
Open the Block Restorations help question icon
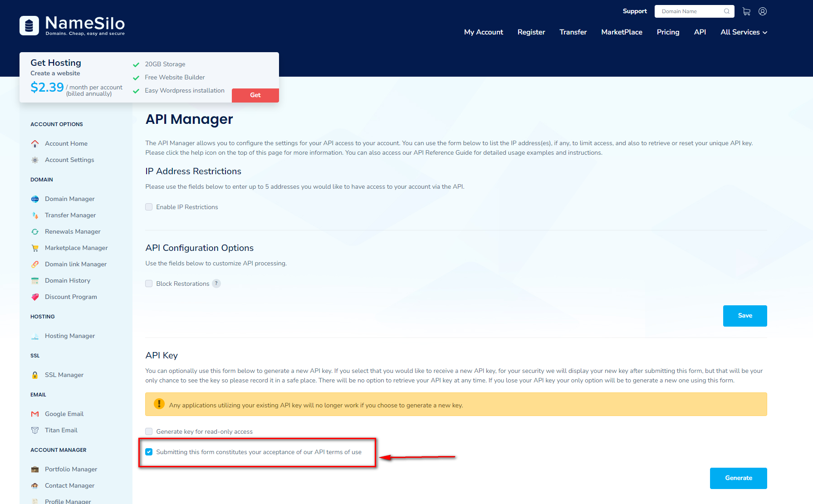click(x=216, y=284)
